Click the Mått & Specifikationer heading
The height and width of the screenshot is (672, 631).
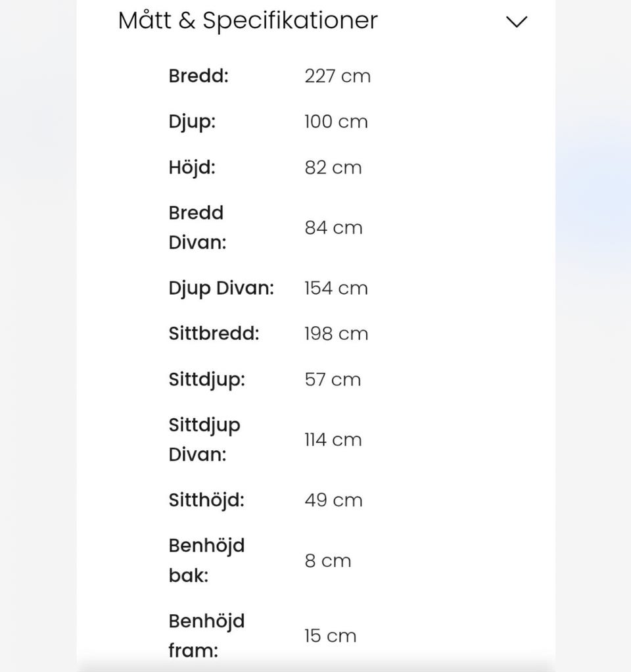(x=248, y=20)
